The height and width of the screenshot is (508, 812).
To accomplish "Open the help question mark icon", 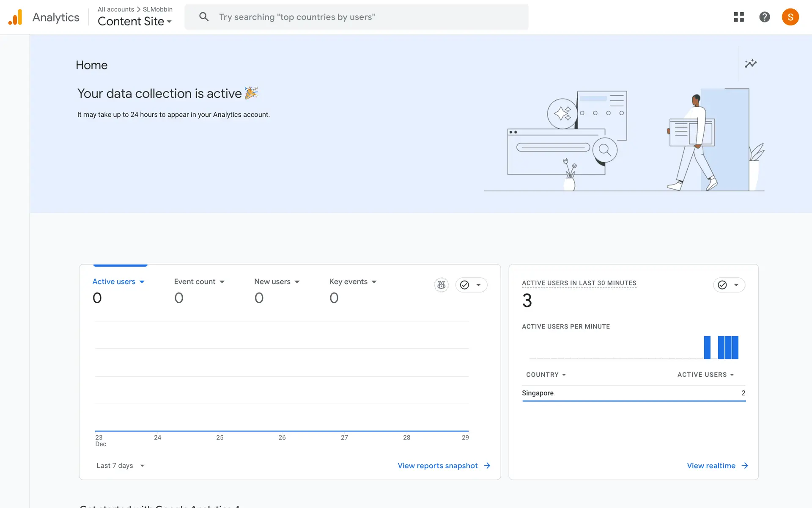I will point(764,17).
